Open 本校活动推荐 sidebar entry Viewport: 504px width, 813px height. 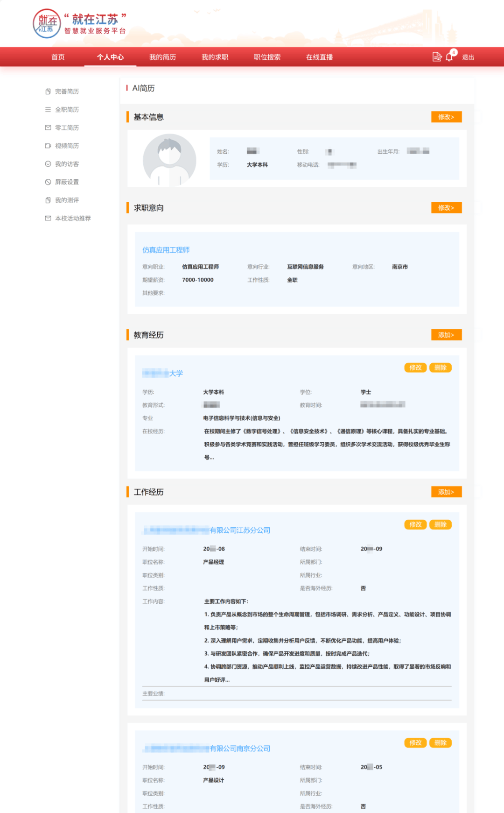(73, 219)
